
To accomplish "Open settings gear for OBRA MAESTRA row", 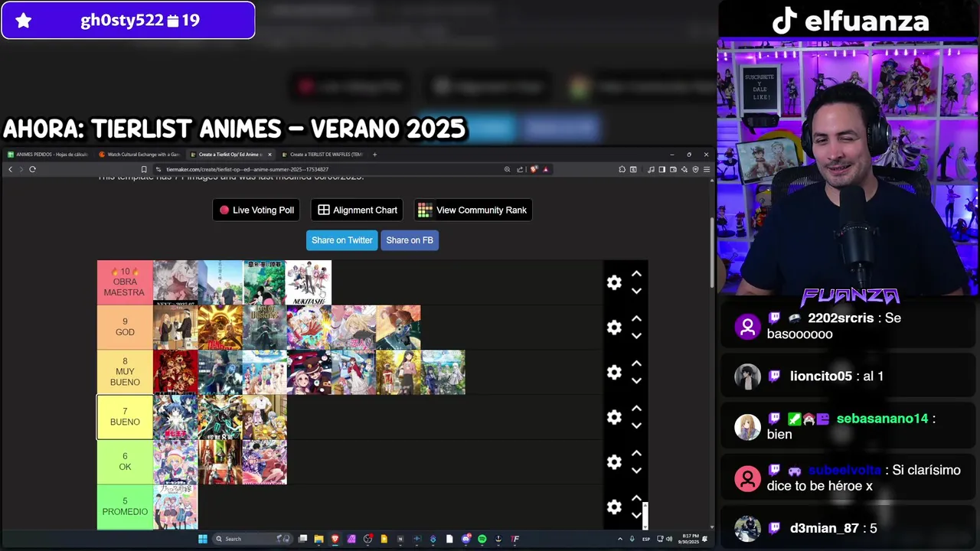I will pyautogui.click(x=614, y=282).
